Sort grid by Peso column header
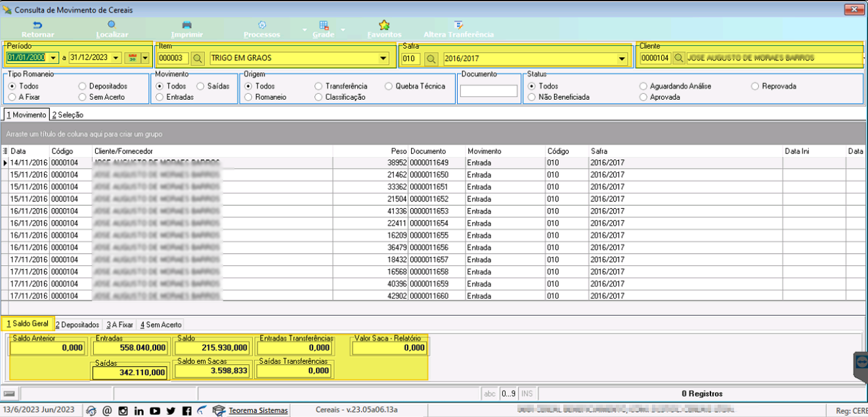This screenshot has height=417, width=868. [x=399, y=151]
